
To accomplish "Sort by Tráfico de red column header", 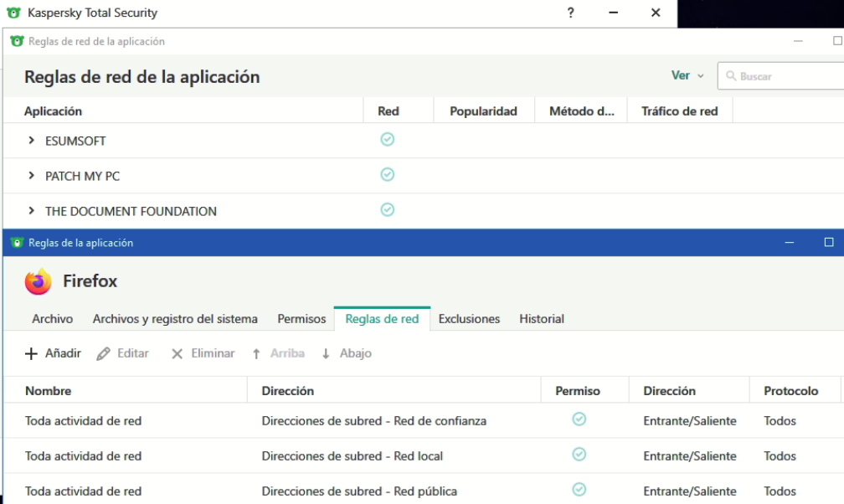I will 679,111.
